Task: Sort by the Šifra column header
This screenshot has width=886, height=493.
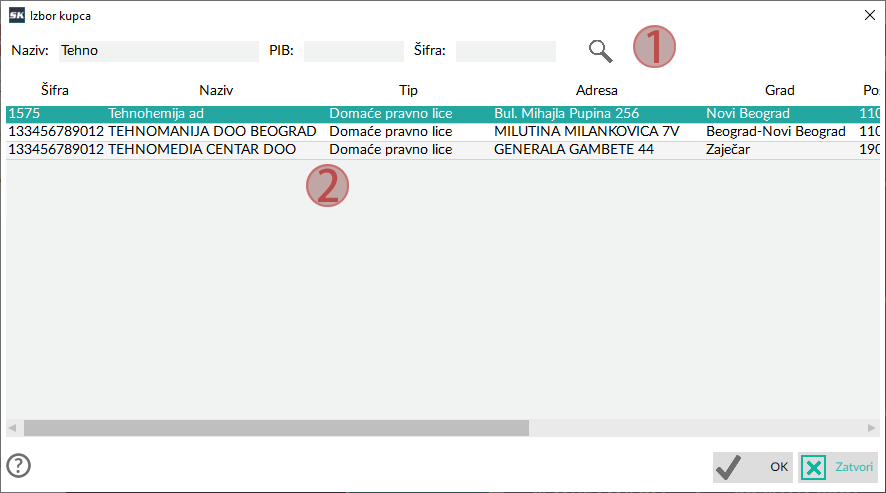Action: 55,90
